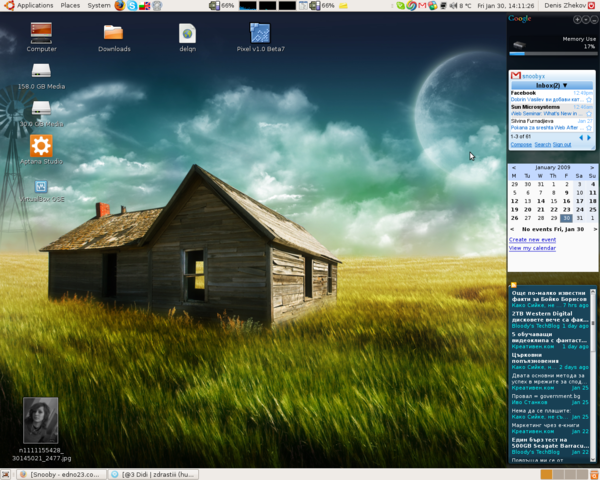
Task: Select calendar date 16
Action: point(566,201)
